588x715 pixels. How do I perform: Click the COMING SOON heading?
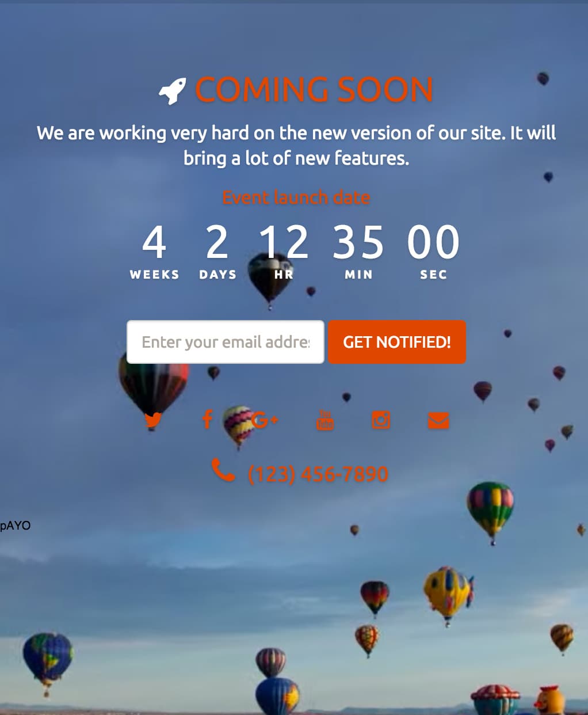point(314,90)
